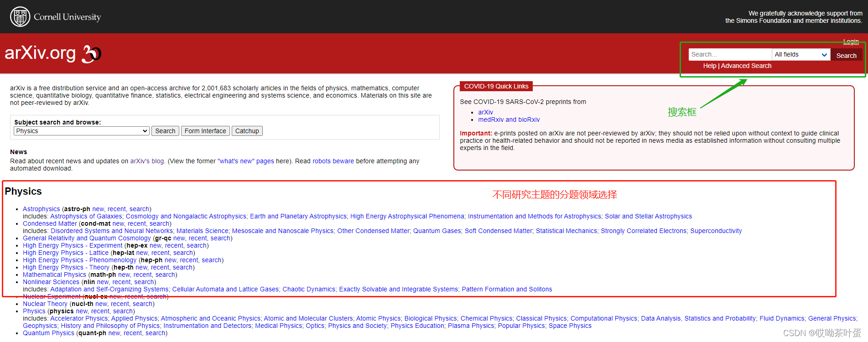Screen dimensions: 868x342
Task: Open the All fields dropdown
Action: [801, 54]
